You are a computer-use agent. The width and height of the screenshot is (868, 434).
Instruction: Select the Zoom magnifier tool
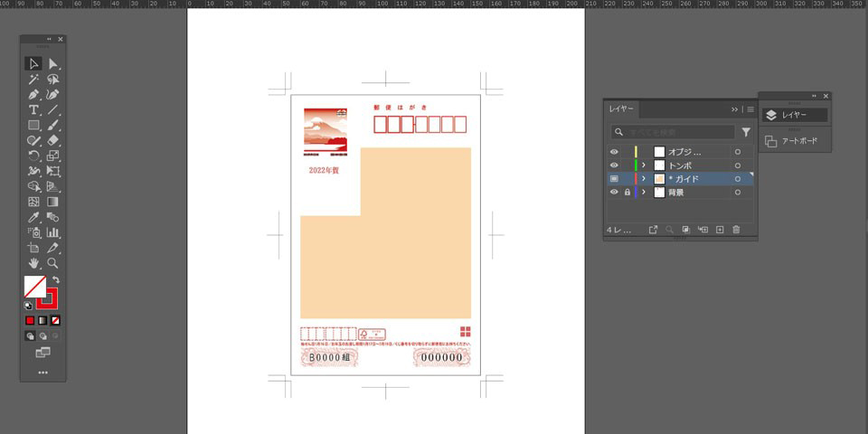click(53, 263)
